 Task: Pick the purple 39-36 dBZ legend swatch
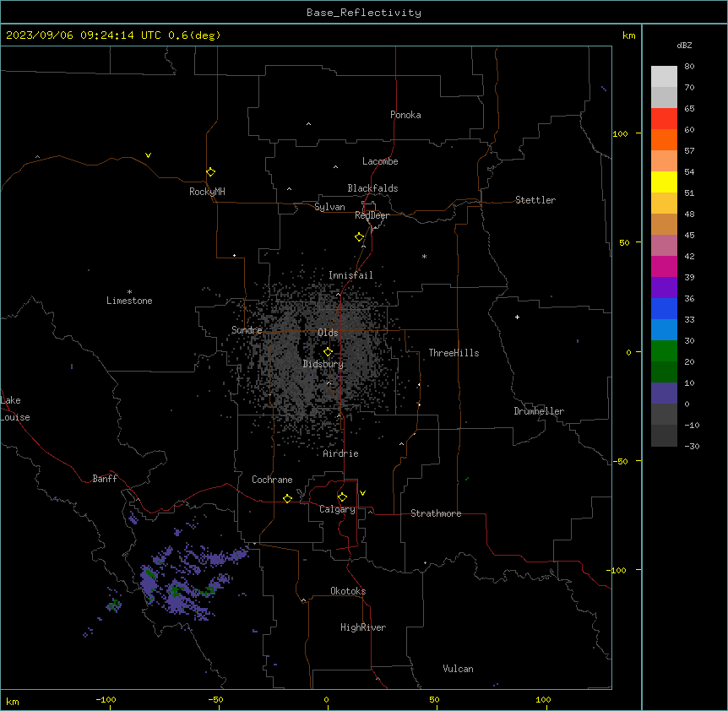(x=664, y=287)
